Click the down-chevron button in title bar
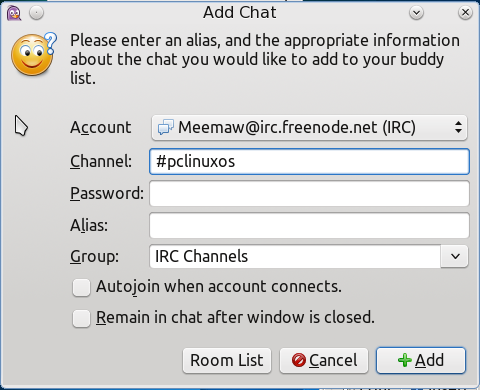The height and width of the screenshot is (390, 480). coord(416,13)
